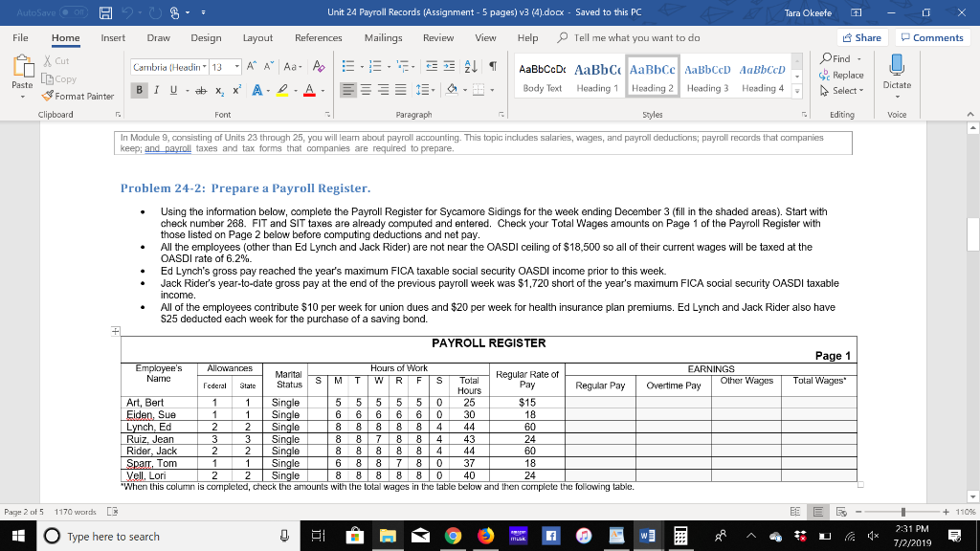Apply strikethrough to selected text
This screenshot has width=980, height=551.
[202, 93]
